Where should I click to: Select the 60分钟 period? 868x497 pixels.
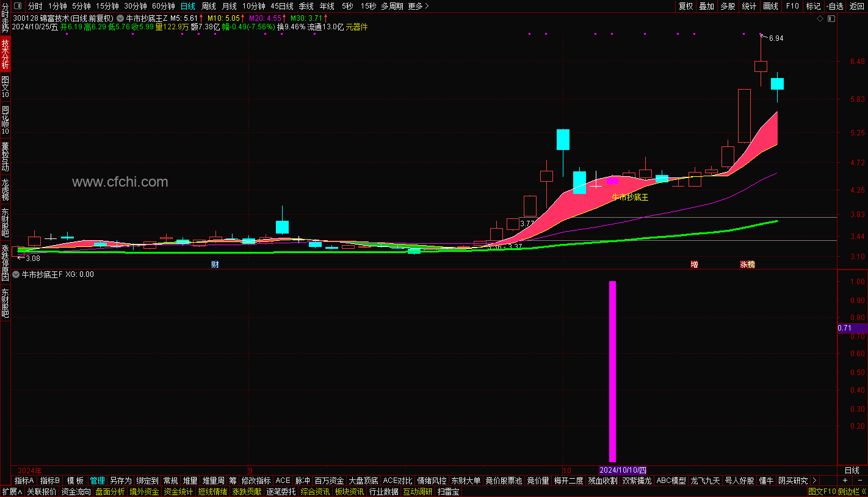[164, 6]
